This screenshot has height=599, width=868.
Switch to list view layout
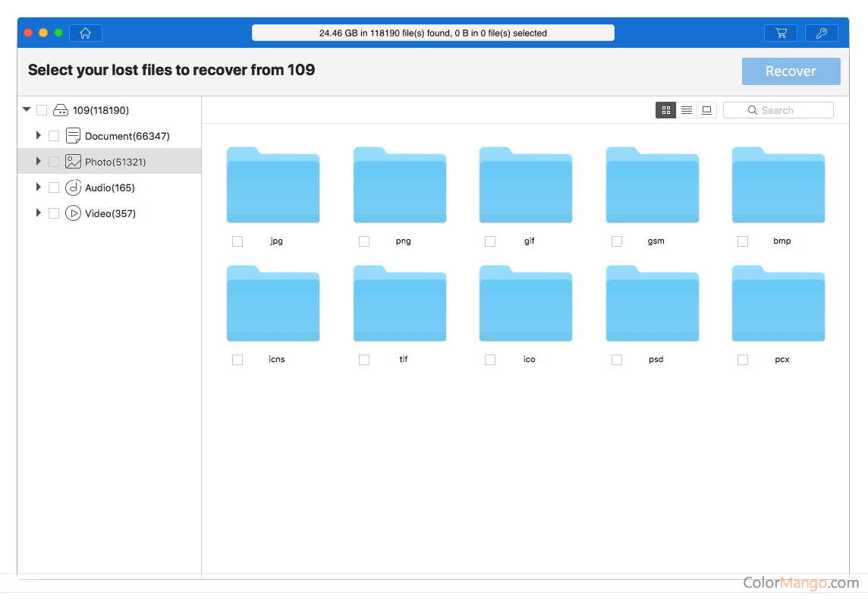(x=686, y=110)
